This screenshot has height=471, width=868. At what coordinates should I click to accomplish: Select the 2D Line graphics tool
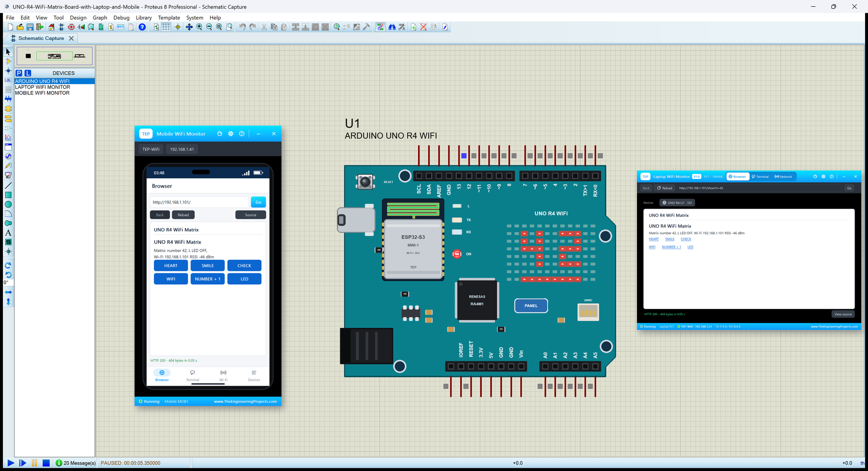pos(8,186)
